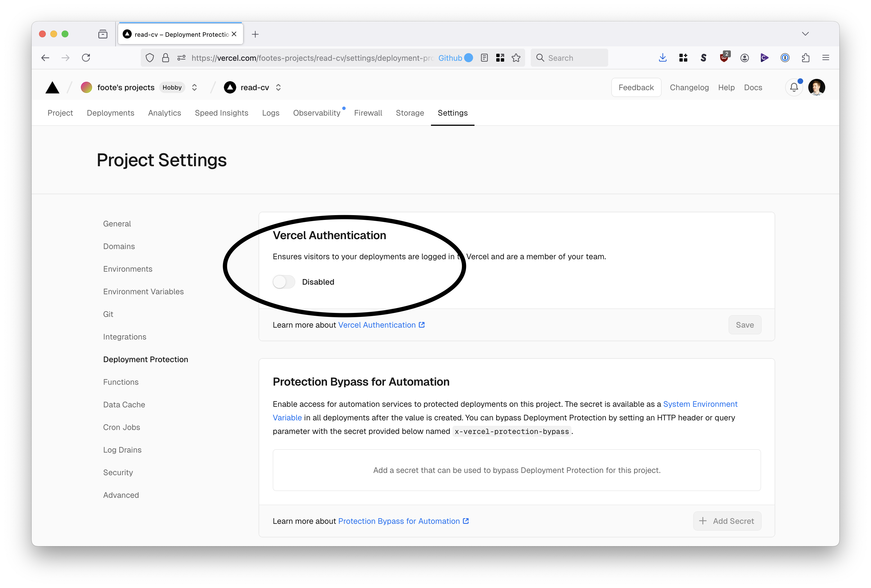871x588 pixels.
Task: Open the downloads panel
Action: [663, 58]
